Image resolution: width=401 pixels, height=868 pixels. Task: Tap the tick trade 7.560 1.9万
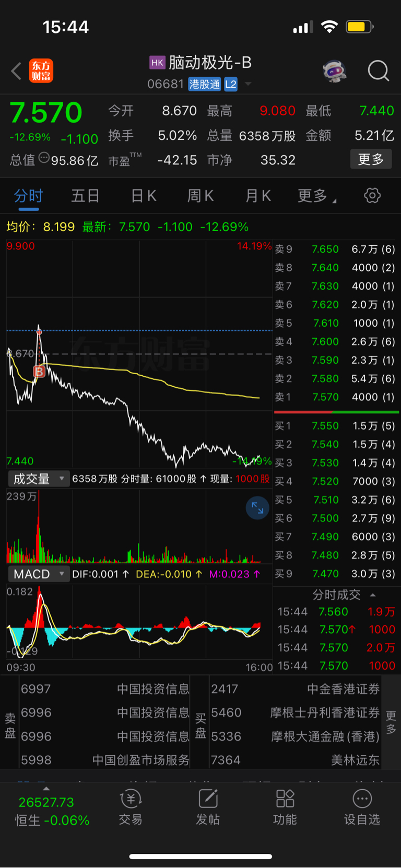click(336, 612)
